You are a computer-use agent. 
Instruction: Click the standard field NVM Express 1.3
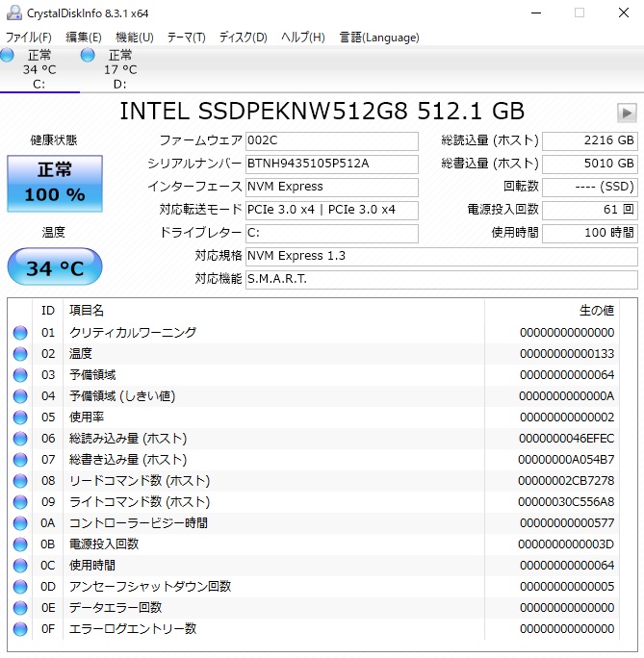click(x=442, y=256)
